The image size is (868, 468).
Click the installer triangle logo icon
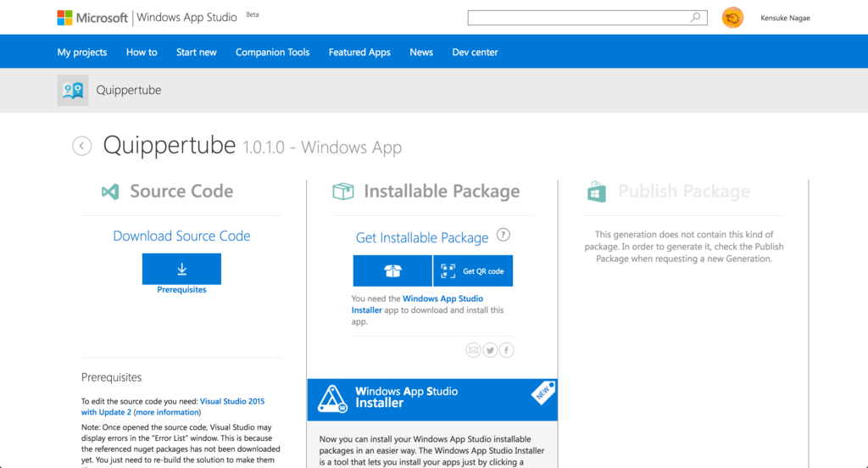pyautogui.click(x=332, y=399)
